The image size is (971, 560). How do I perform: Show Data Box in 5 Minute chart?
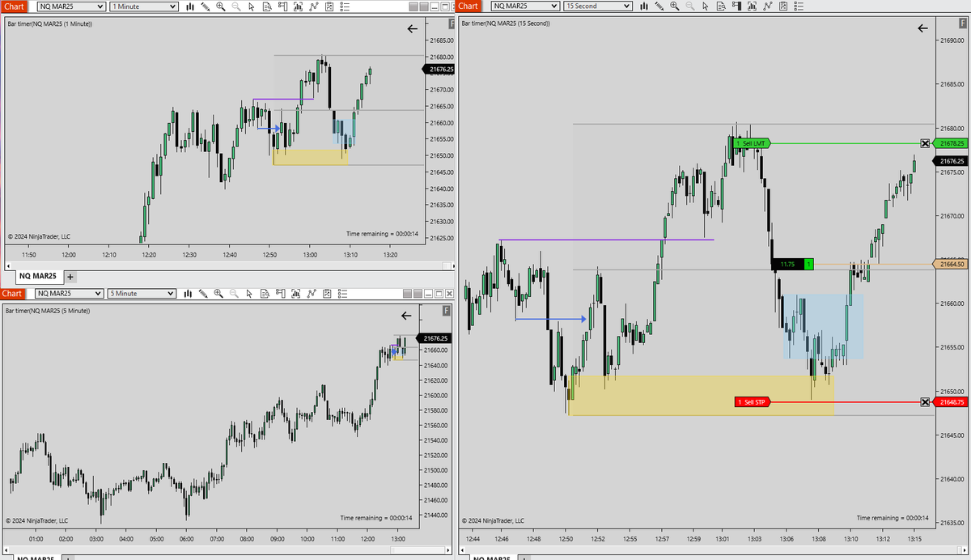(265, 293)
